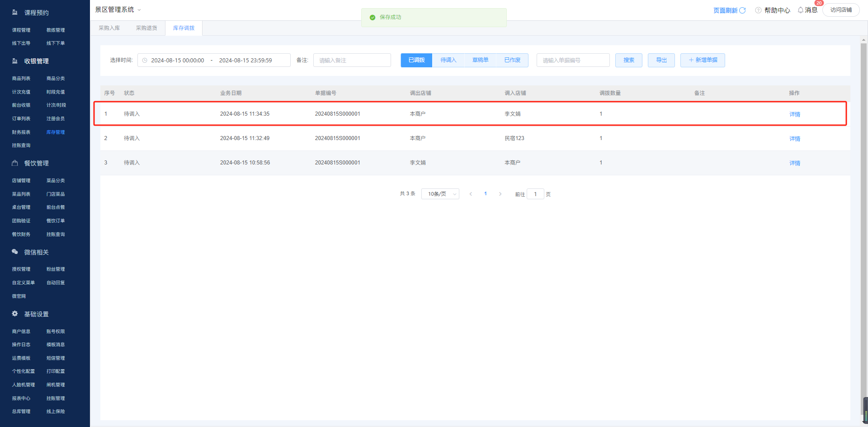Open the 10条/页 page size dropdown
The width and height of the screenshot is (868, 427).
(440, 194)
